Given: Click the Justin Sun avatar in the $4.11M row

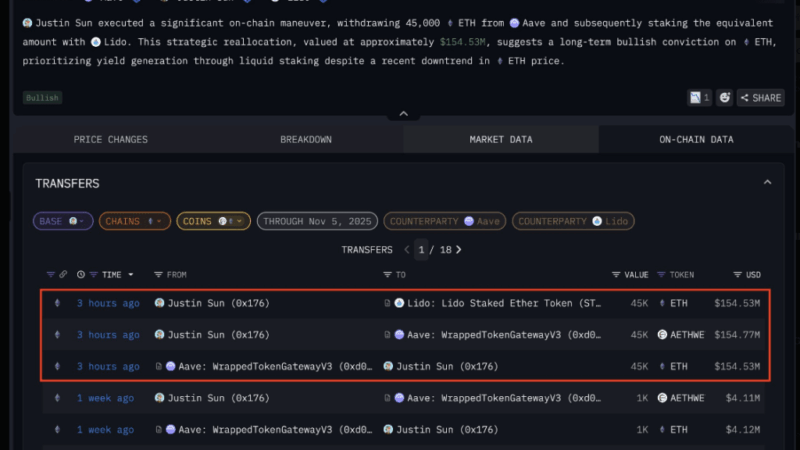Looking at the screenshot, I should [159, 398].
